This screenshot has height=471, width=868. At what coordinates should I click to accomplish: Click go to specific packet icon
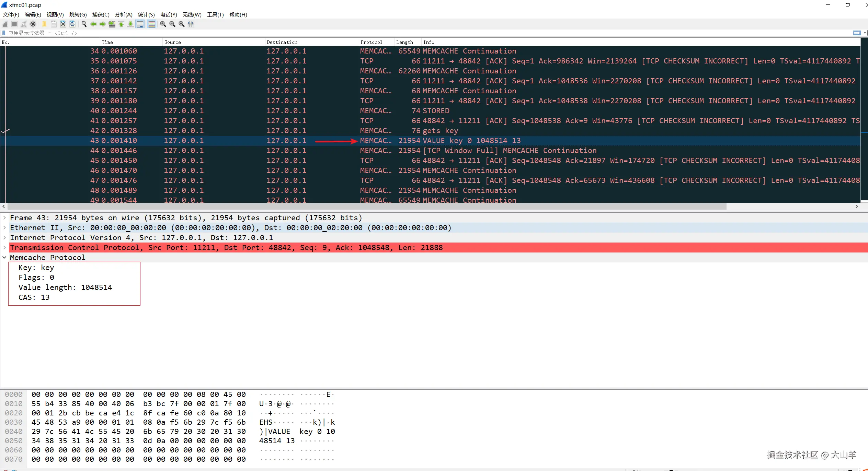112,24
